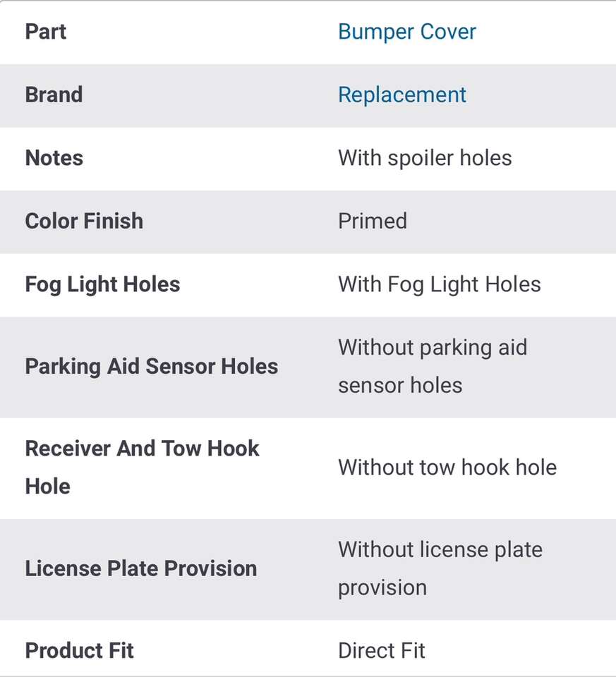Click the Direct Fit value

point(381,651)
